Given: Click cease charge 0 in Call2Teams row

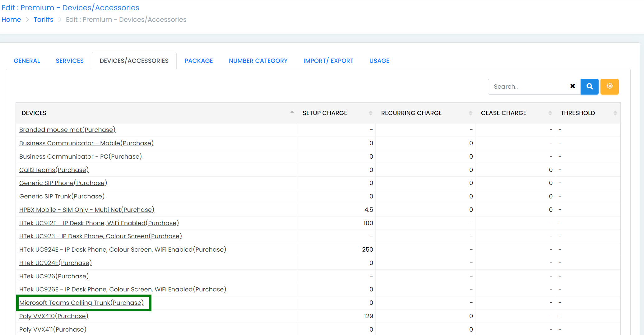Looking at the screenshot, I should (x=551, y=170).
